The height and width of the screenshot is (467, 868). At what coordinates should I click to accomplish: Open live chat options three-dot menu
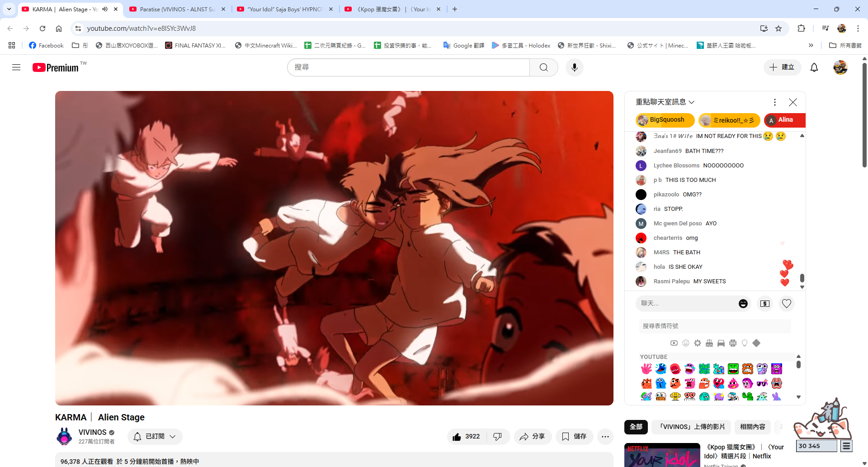click(775, 102)
